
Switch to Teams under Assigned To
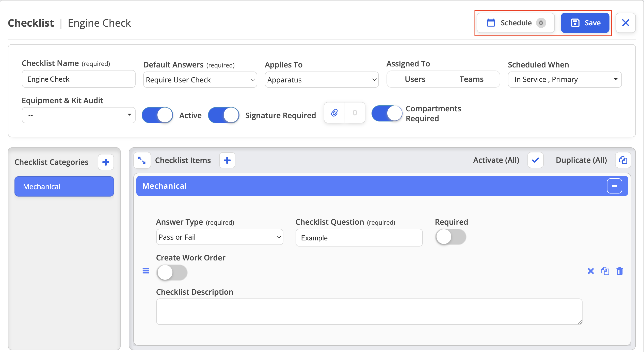pos(471,79)
